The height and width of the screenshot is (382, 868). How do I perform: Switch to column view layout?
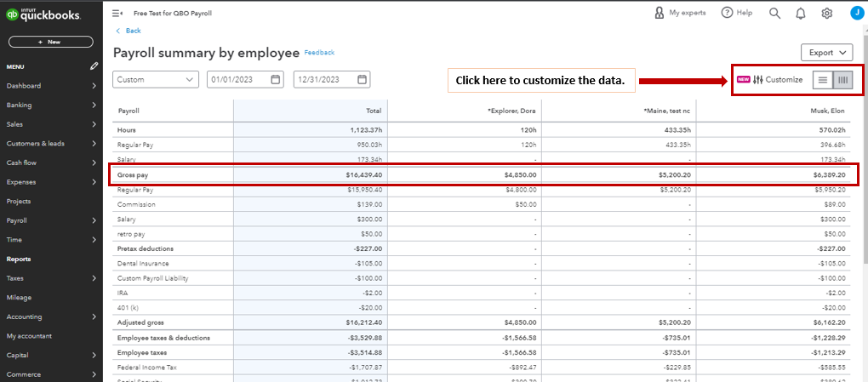point(842,80)
